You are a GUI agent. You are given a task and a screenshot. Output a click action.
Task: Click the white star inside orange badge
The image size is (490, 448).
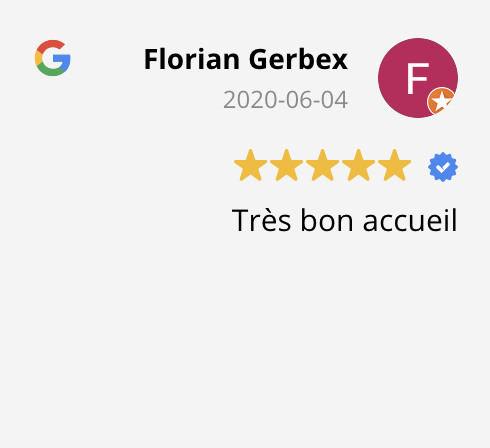(442, 101)
